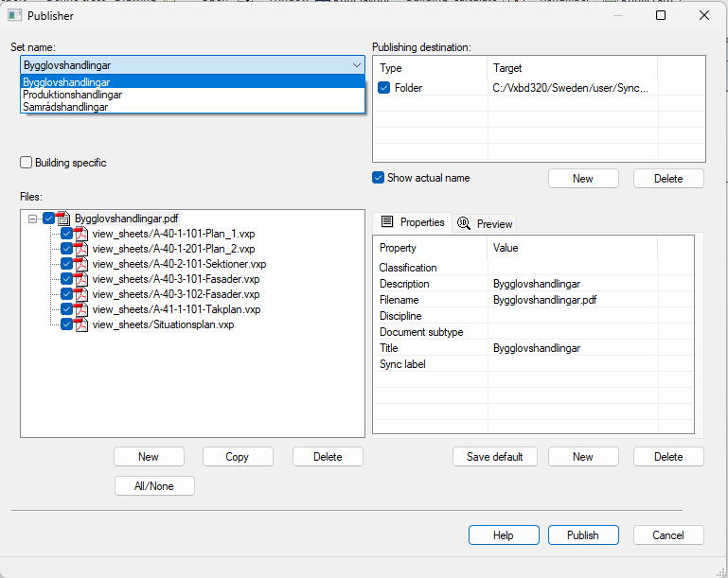The width and height of the screenshot is (728, 578).
Task: Click the PDF icon of A-41-1-101-Takplan.vxp
Action: click(80, 309)
